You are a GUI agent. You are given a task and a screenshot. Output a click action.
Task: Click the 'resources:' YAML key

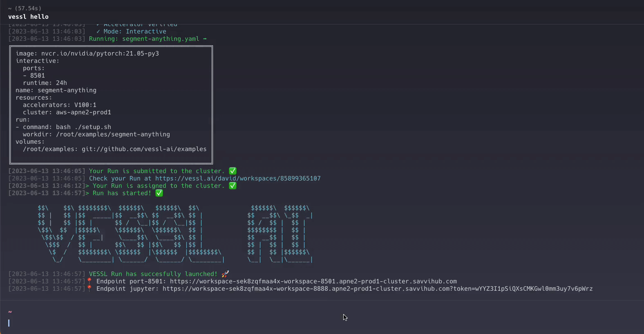pos(34,98)
